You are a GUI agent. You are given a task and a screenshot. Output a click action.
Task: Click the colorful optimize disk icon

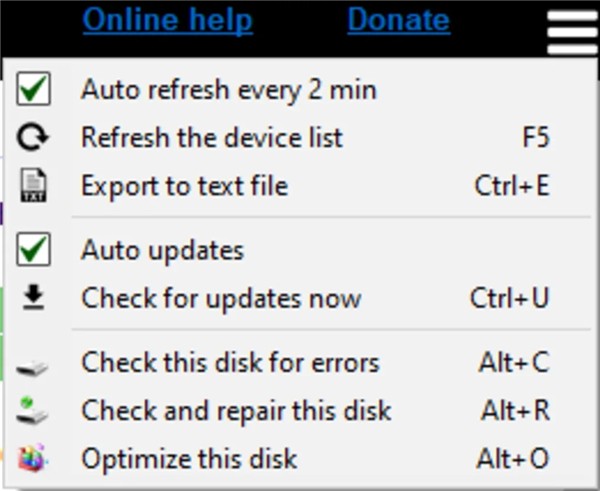click(x=33, y=458)
